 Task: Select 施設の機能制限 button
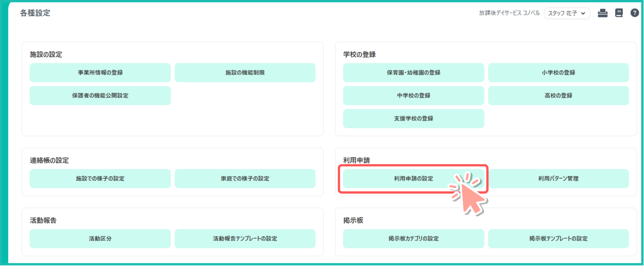245,73
